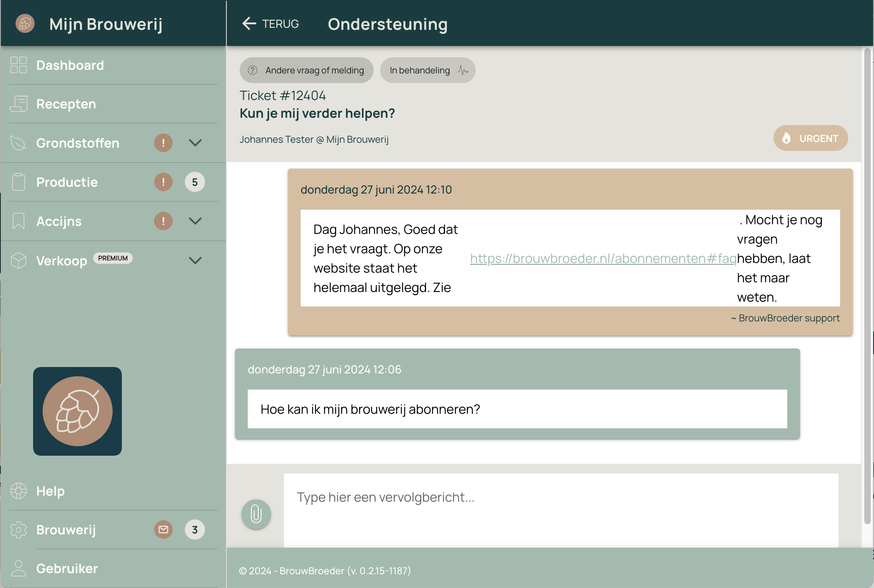Open the Gebruiker menu item

67,568
